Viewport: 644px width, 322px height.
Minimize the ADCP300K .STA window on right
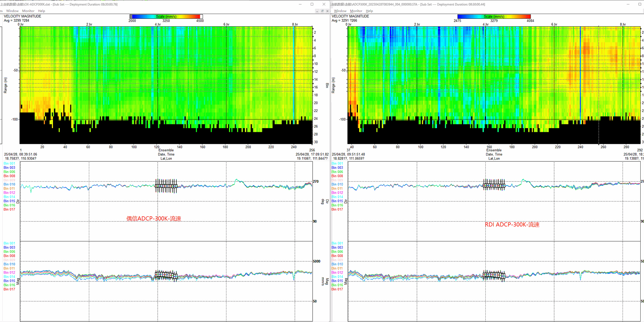click(628, 4)
